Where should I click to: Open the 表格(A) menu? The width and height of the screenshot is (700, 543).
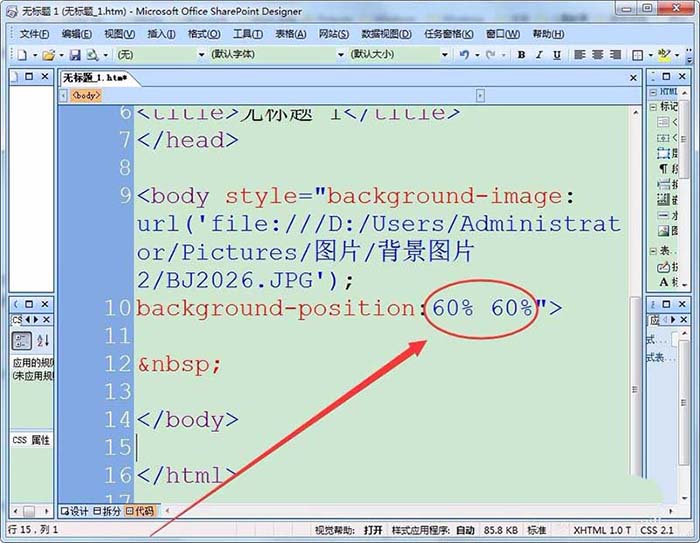tap(291, 34)
